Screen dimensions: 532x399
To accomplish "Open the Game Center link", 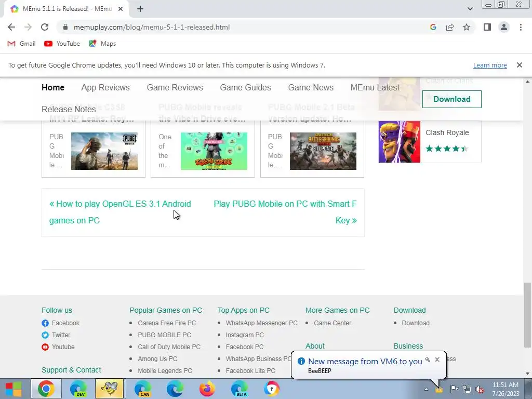I will click(332, 323).
